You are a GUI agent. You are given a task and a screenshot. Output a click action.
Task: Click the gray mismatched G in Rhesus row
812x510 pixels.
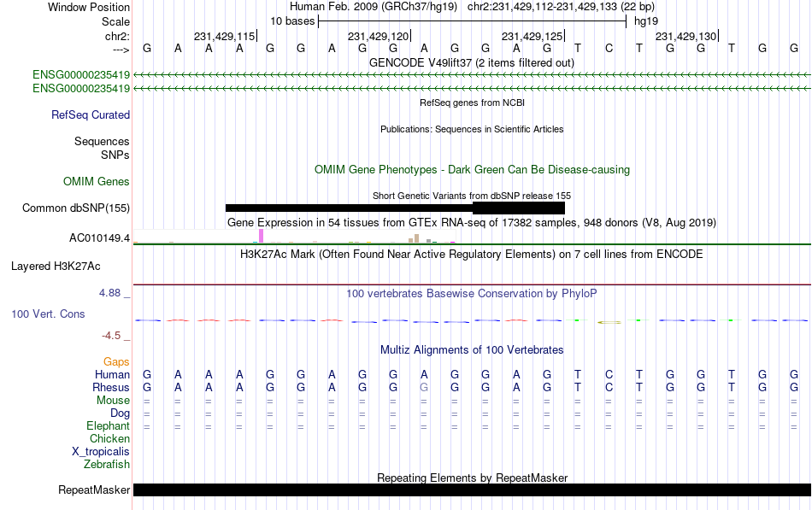point(424,387)
